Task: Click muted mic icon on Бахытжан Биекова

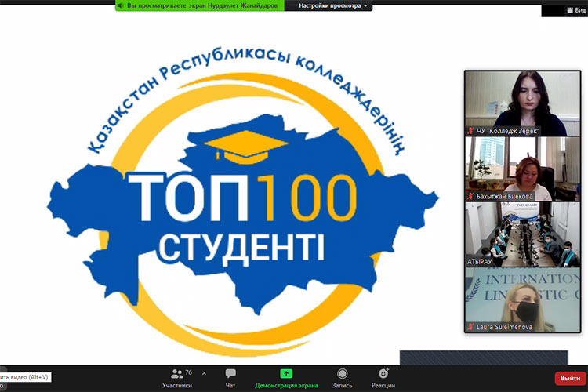Action: pos(470,196)
